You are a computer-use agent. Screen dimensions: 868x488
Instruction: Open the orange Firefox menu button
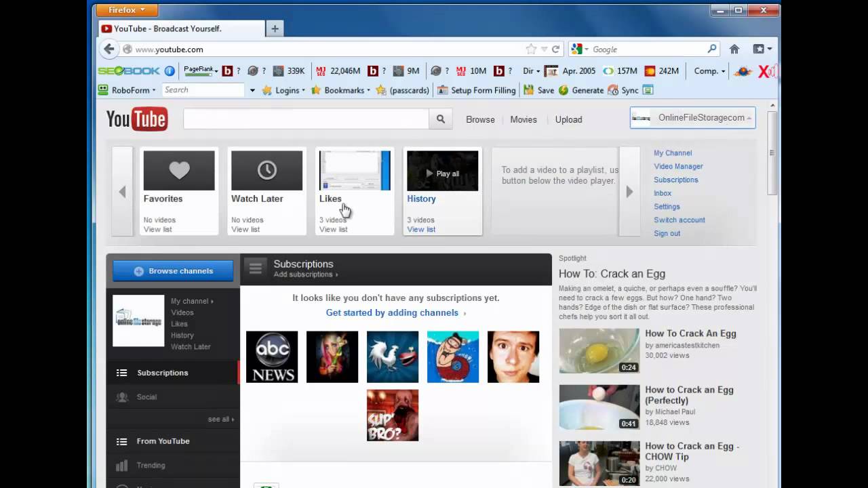click(127, 10)
